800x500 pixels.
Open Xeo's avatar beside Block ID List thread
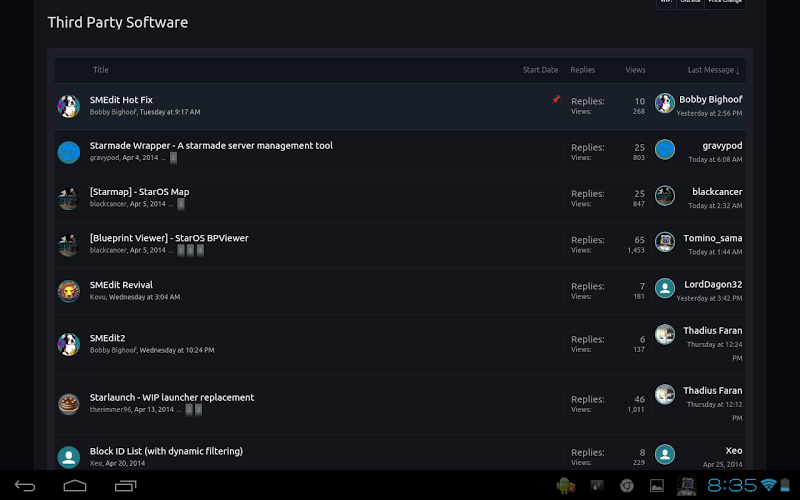pyautogui.click(x=68, y=457)
